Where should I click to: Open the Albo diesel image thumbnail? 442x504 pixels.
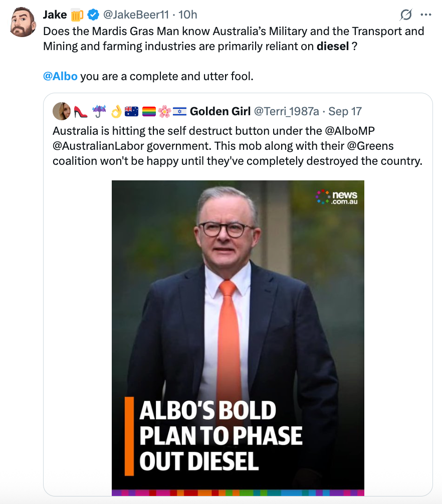point(238,301)
